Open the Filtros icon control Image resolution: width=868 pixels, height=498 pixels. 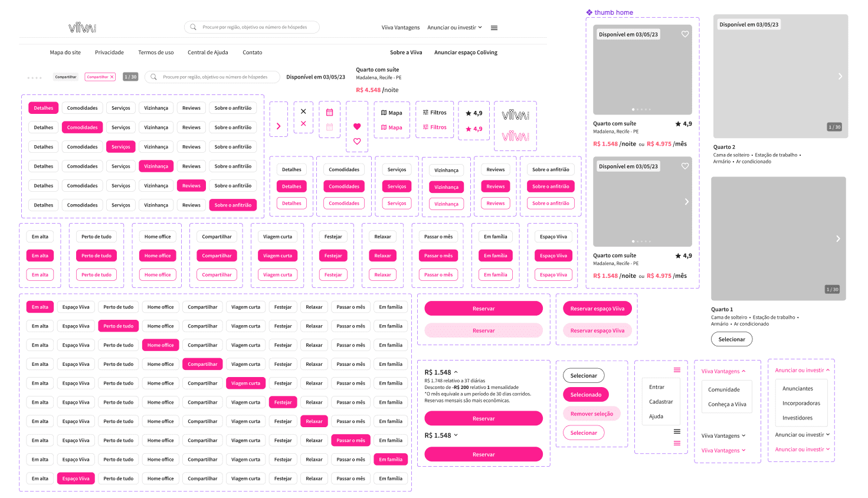click(434, 112)
